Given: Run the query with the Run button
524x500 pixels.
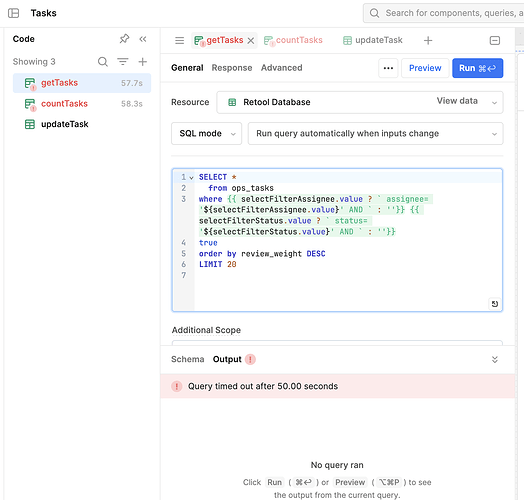Looking at the screenshot, I should click(x=478, y=68).
